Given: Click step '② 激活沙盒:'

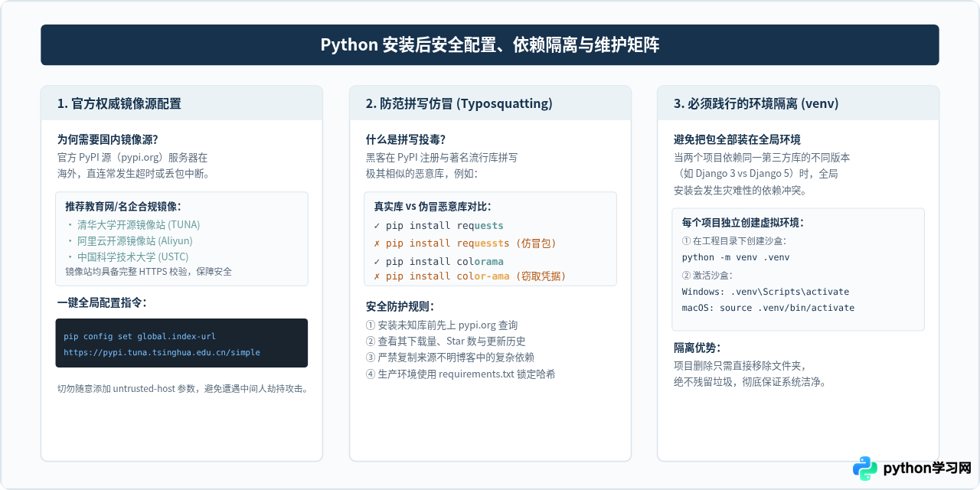Looking at the screenshot, I should point(707,275).
